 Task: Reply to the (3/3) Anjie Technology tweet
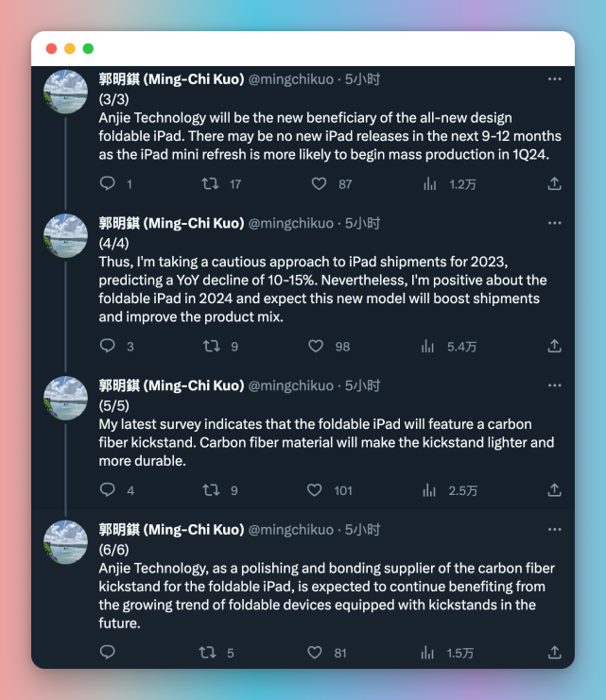pyautogui.click(x=108, y=184)
